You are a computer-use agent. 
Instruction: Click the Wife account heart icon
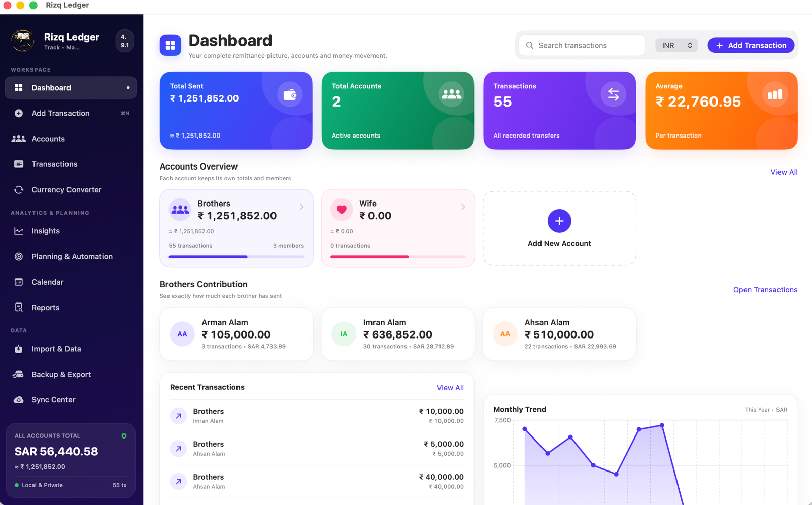342,210
